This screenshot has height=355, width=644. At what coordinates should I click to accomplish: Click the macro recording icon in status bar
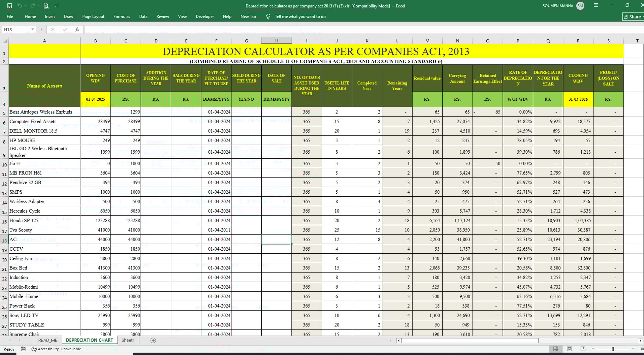[x=23, y=349]
